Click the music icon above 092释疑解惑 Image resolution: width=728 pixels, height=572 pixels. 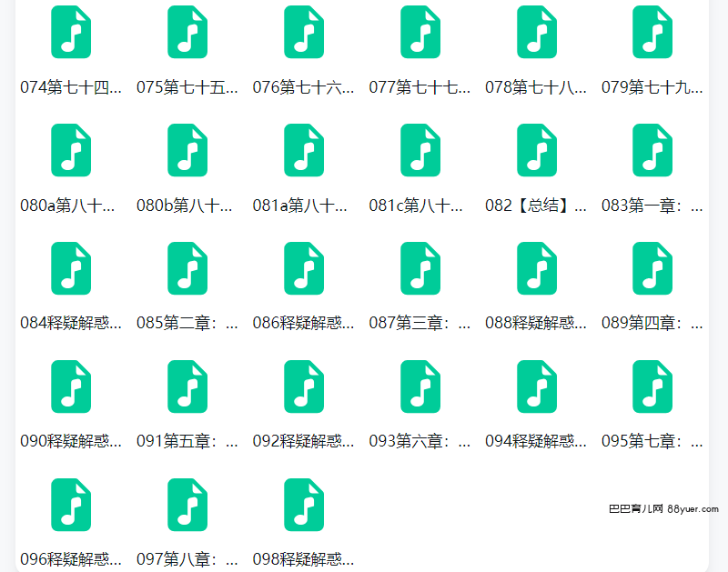tap(304, 386)
